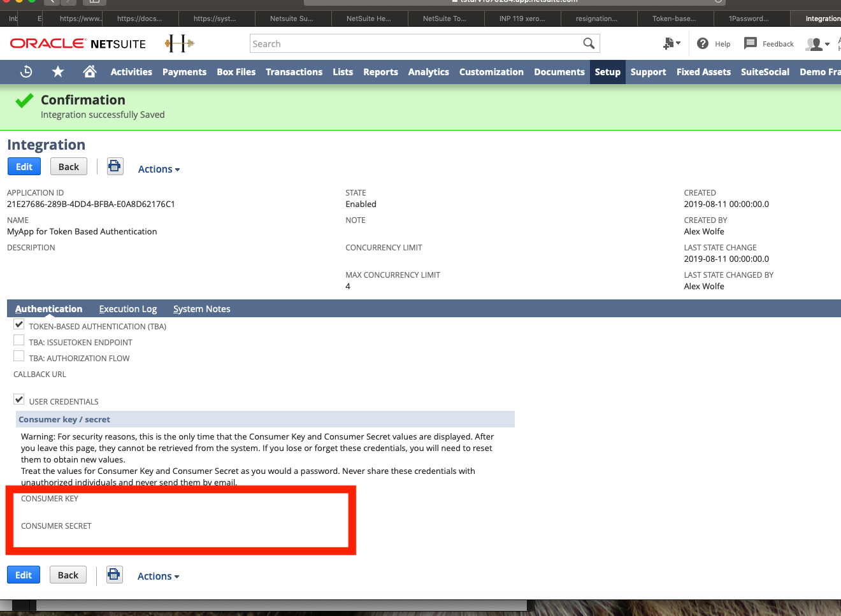Open the Fixed Assets menu

coord(703,72)
